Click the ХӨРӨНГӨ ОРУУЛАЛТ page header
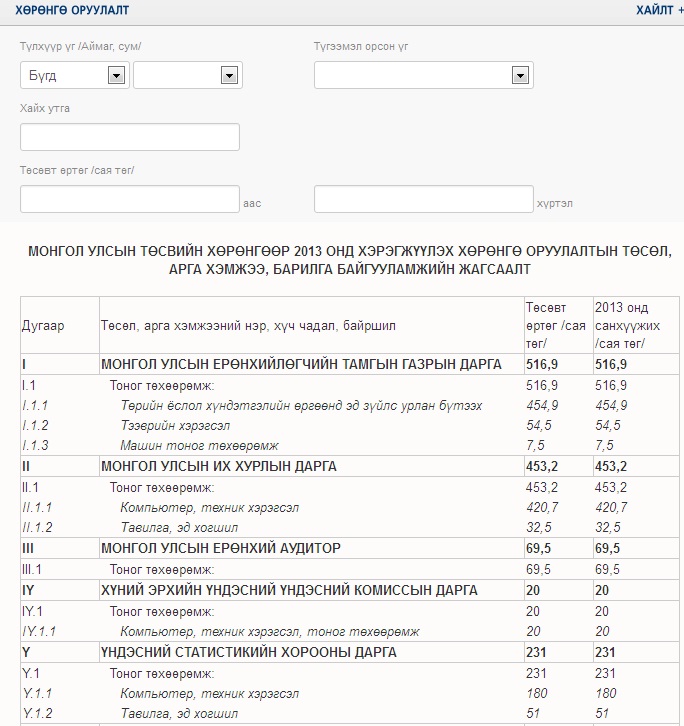Image resolution: width=684 pixels, height=726 pixels. [x=65, y=10]
